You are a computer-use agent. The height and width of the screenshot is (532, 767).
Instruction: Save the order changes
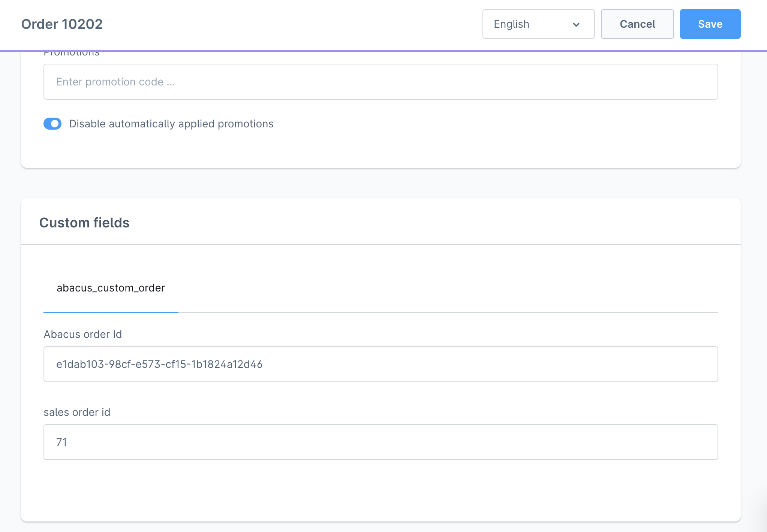[710, 24]
